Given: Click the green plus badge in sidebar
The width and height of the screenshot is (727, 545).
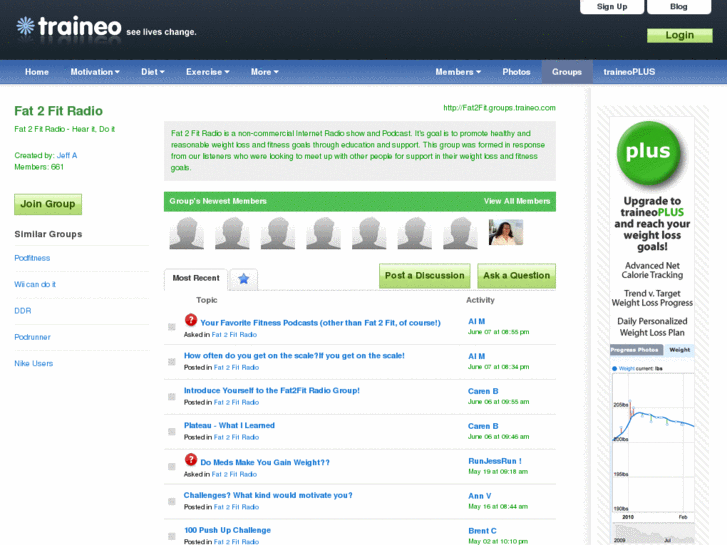Looking at the screenshot, I should pyautogui.click(x=650, y=153).
